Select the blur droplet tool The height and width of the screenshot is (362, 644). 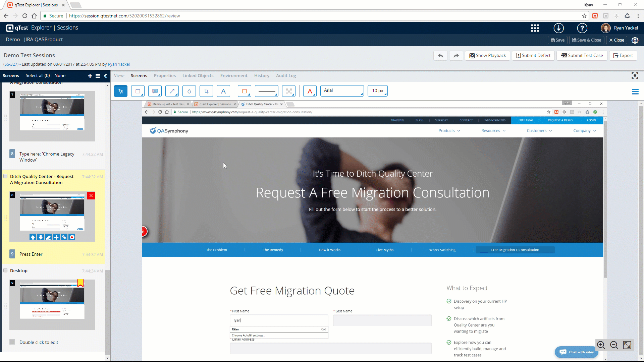[x=189, y=91]
